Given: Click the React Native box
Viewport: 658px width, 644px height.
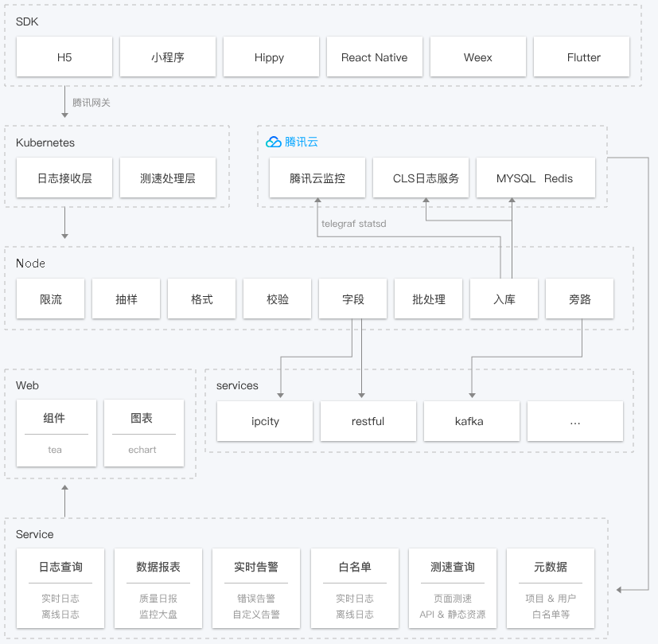Looking at the screenshot, I should click(x=375, y=57).
